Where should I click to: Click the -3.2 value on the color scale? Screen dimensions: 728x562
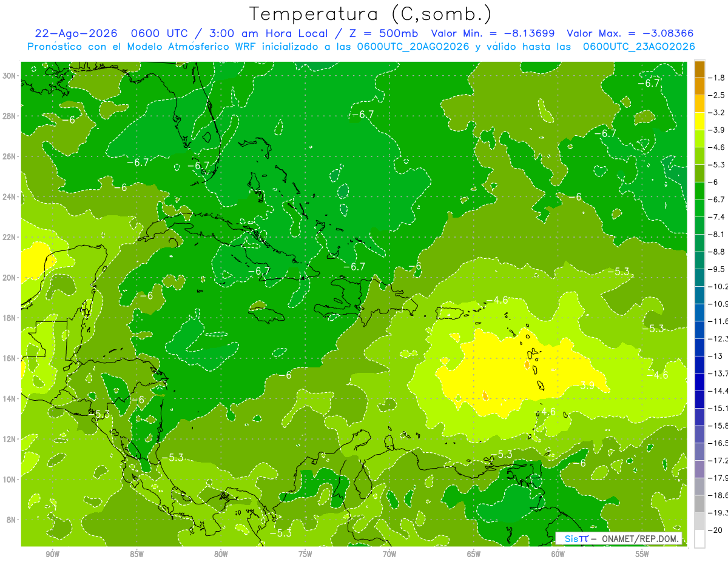(x=717, y=112)
